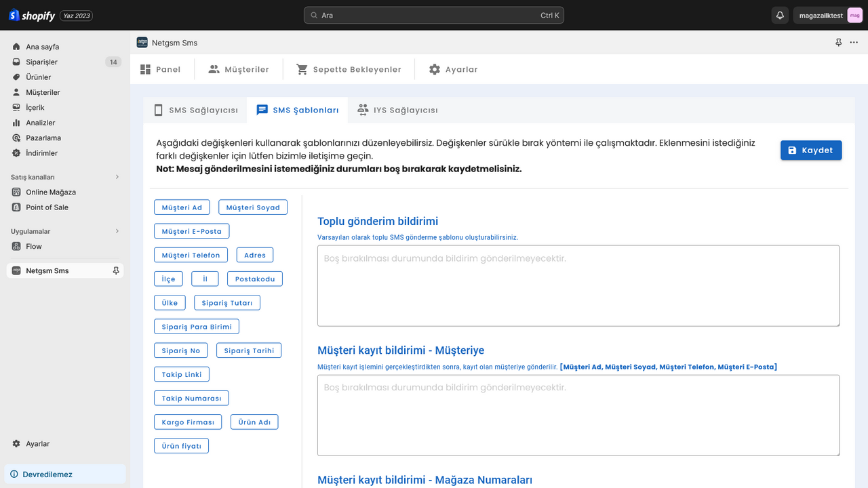Click the Devredilemez status label
Screen dimensions: 868x488
[47, 474]
